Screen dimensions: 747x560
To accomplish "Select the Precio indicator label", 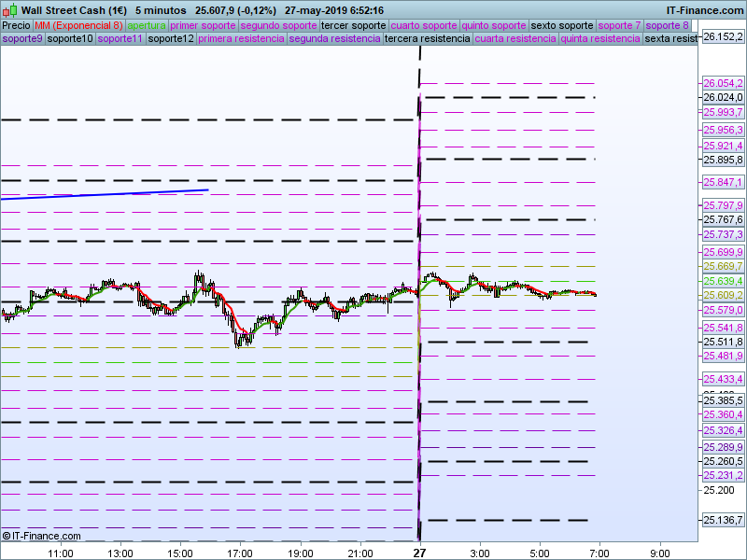I will pyautogui.click(x=16, y=25).
